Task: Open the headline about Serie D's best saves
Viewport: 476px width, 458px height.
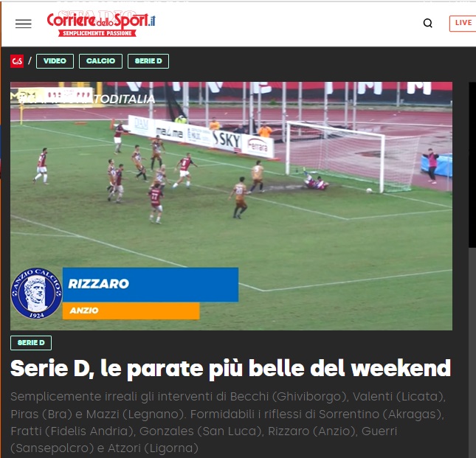Action: 231,368
